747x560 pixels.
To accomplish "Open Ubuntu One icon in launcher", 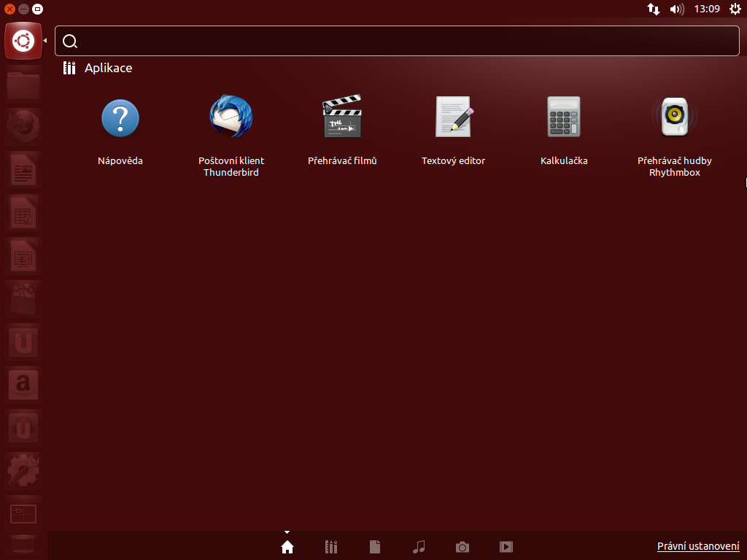I will 23,342.
